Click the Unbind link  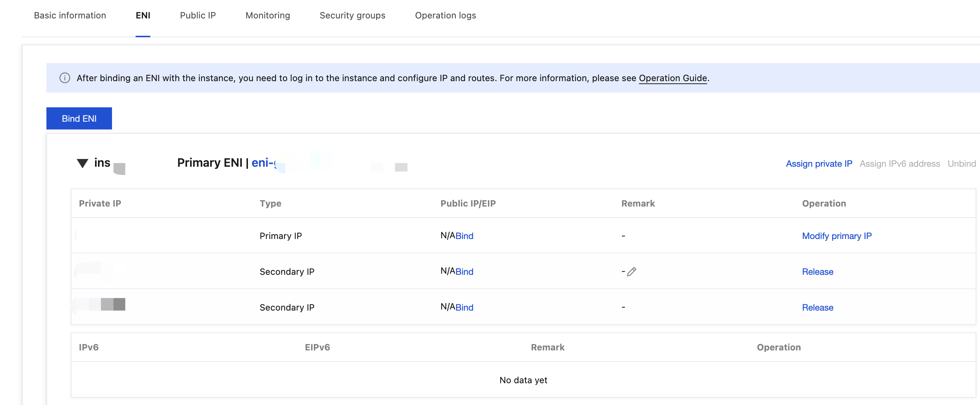point(962,163)
